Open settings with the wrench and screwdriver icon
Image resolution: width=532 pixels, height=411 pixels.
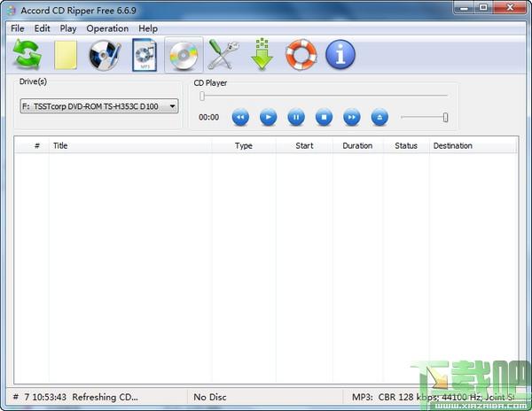coord(223,56)
